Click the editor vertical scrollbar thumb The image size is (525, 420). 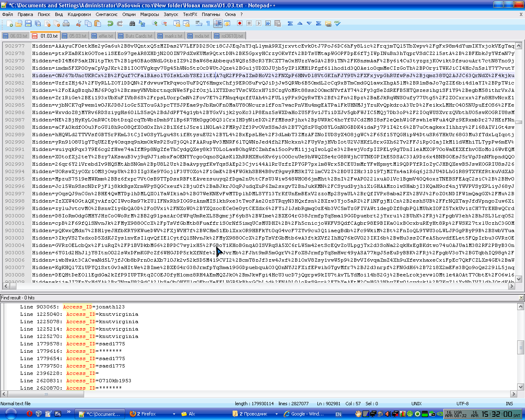(519, 122)
